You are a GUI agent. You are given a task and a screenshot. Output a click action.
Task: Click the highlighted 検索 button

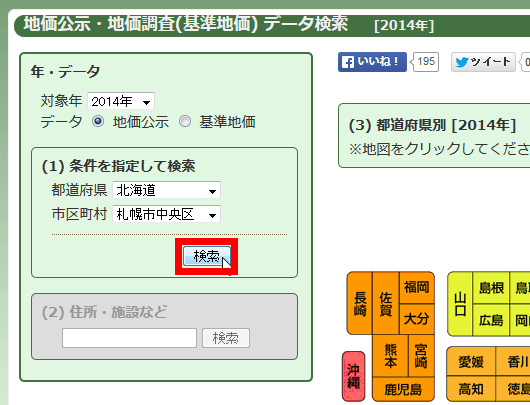(207, 256)
